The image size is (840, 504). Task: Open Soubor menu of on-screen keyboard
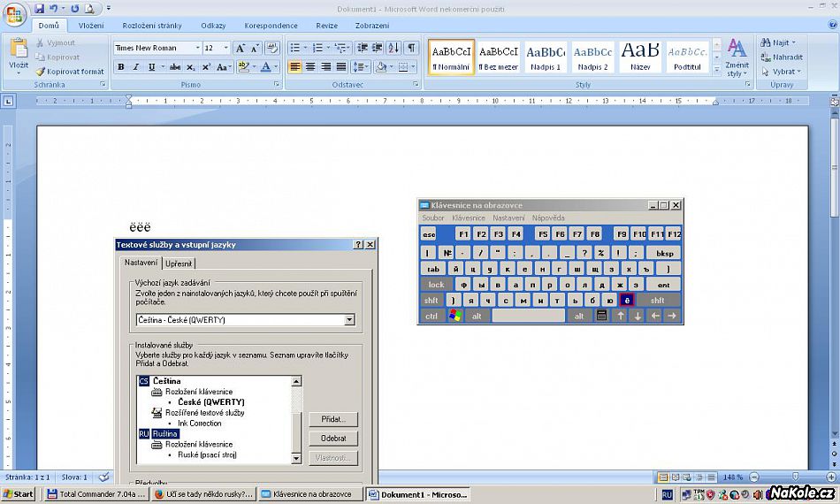(x=433, y=218)
